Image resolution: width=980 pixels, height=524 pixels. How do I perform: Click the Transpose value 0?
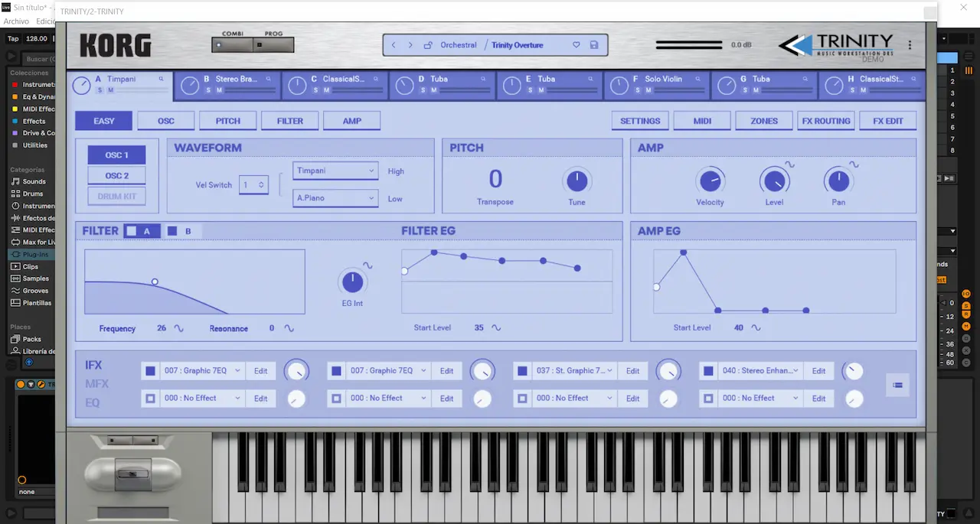click(x=495, y=179)
